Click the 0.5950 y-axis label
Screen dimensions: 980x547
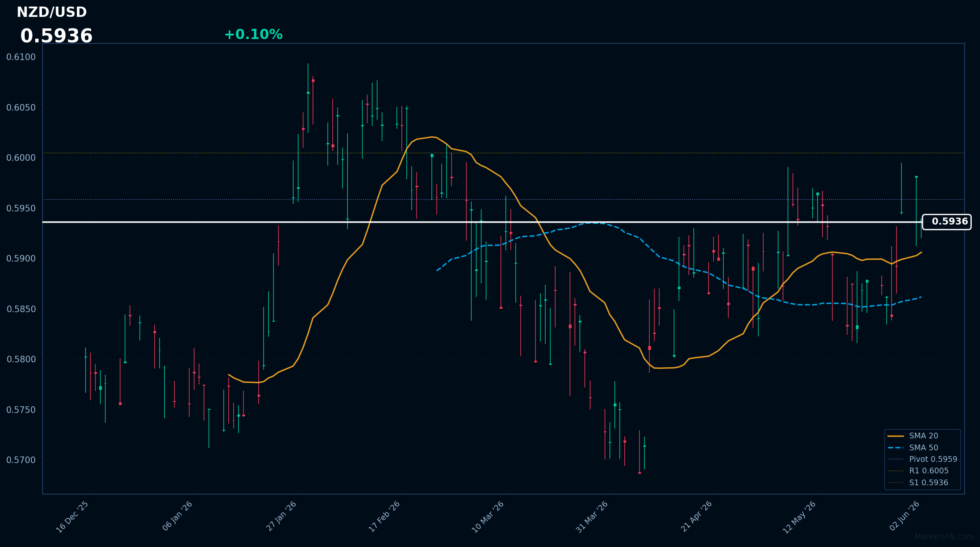[21, 209]
